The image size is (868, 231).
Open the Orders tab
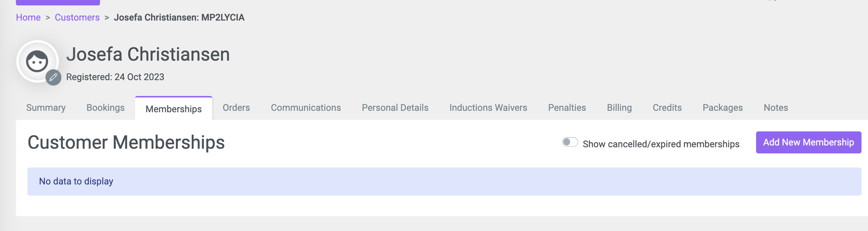[x=236, y=108]
